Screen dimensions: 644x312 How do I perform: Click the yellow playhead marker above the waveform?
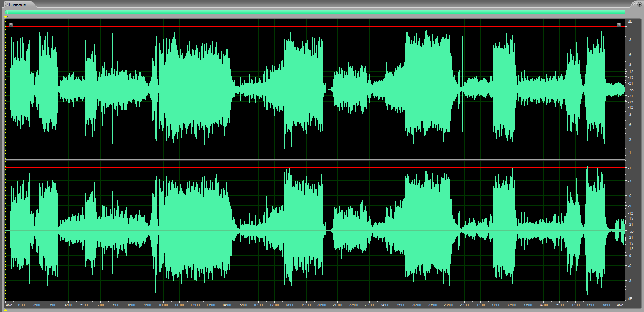pos(6,17)
